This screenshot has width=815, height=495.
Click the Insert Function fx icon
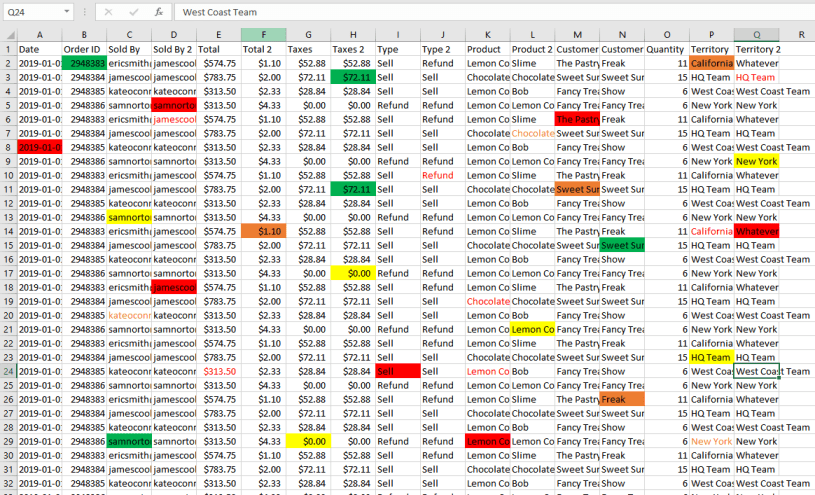pos(159,12)
